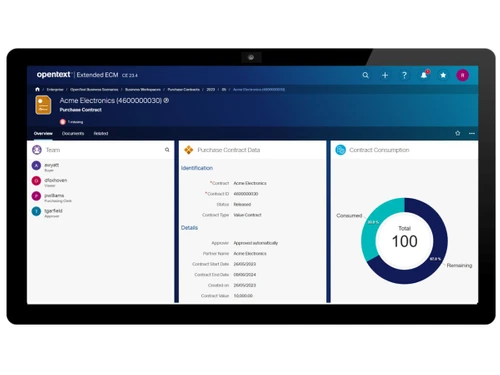Open team member awyatt
The width and height of the screenshot is (500, 375).
52,165
